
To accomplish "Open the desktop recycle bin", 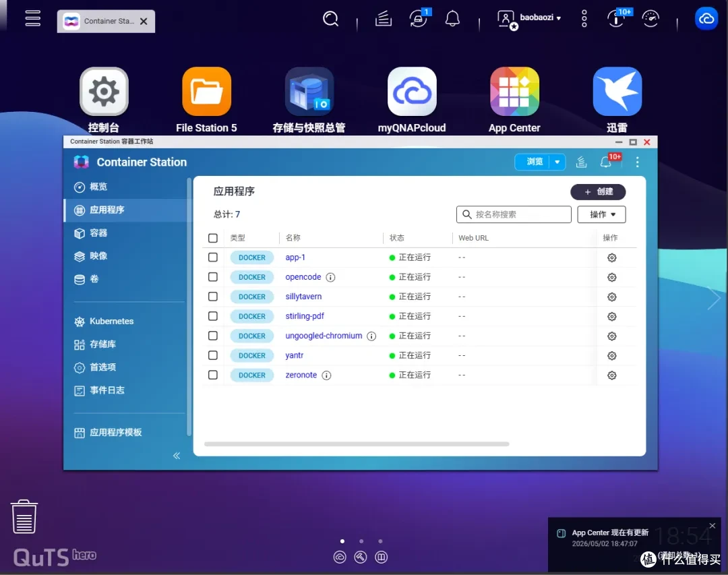I will click(24, 516).
